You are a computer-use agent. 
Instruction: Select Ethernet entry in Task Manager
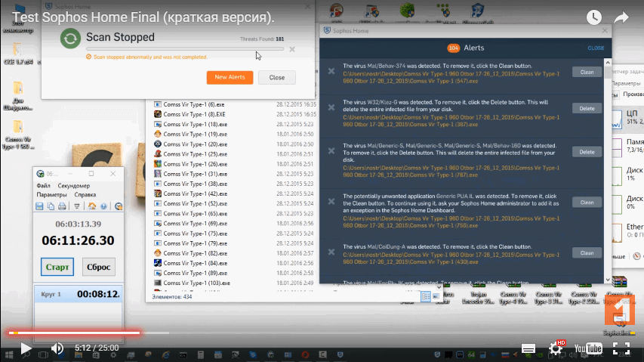point(627,232)
